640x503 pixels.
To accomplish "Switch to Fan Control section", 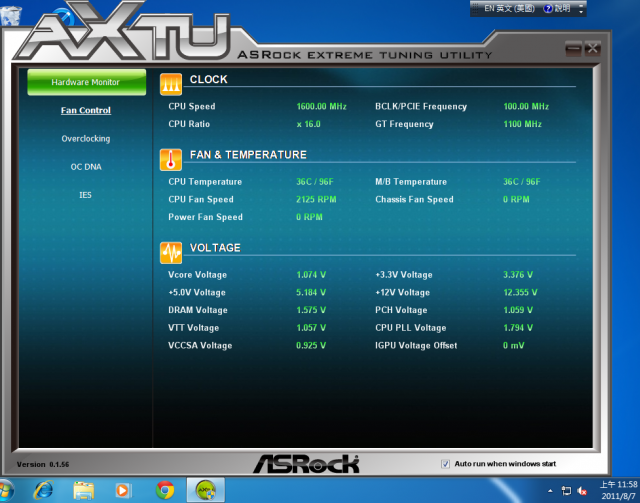I will [x=86, y=110].
